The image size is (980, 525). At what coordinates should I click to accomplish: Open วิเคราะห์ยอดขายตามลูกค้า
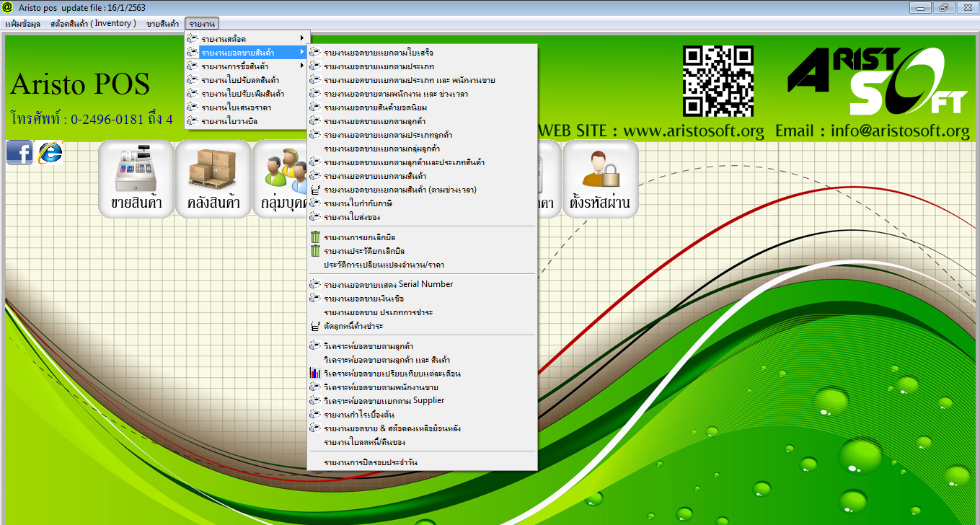pyautogui.click(x=422, y=346)
